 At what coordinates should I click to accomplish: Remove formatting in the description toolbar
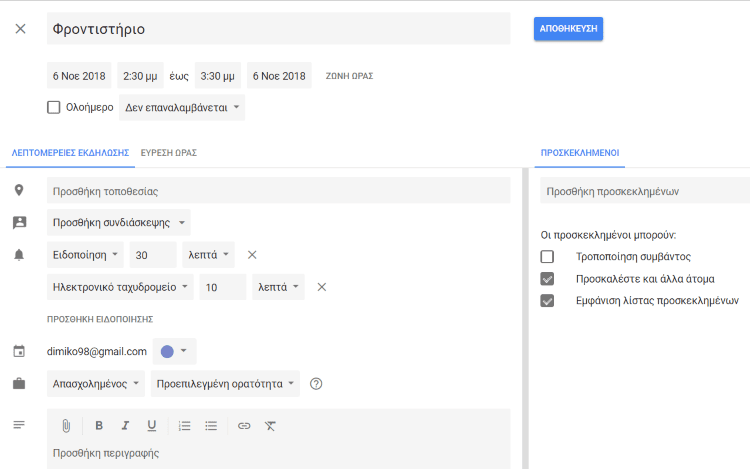click(270, 425)
